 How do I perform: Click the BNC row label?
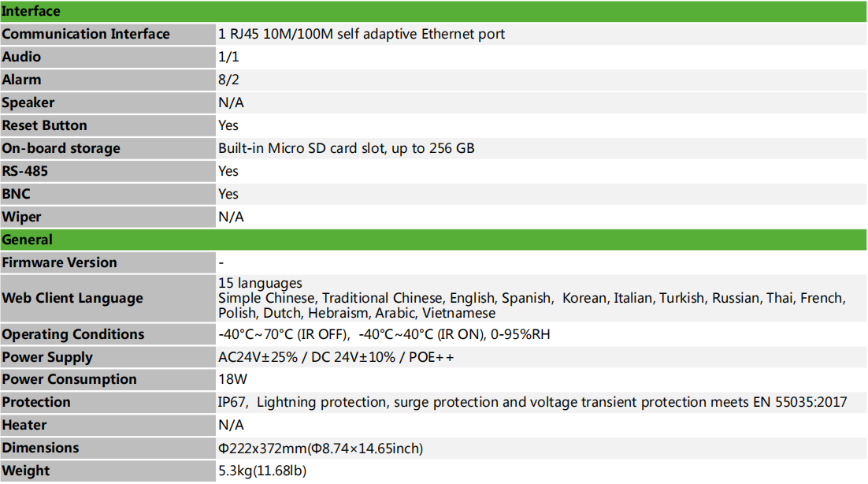tap(17, 194)
